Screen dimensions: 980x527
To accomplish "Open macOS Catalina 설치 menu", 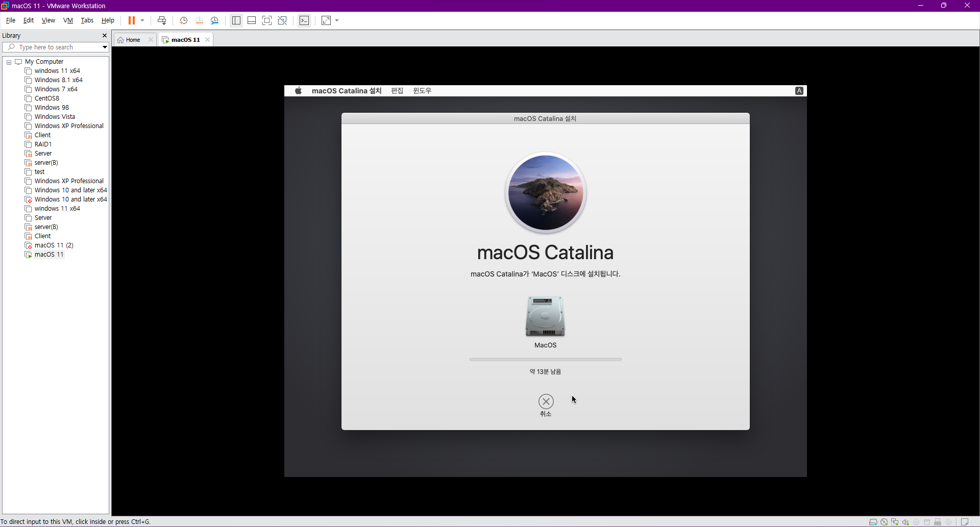I will tap(347, 91).
